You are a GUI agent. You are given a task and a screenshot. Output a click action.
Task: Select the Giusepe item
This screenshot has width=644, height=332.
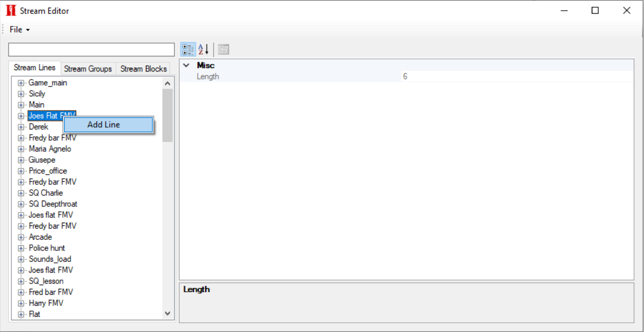click(x=42, y=160)
